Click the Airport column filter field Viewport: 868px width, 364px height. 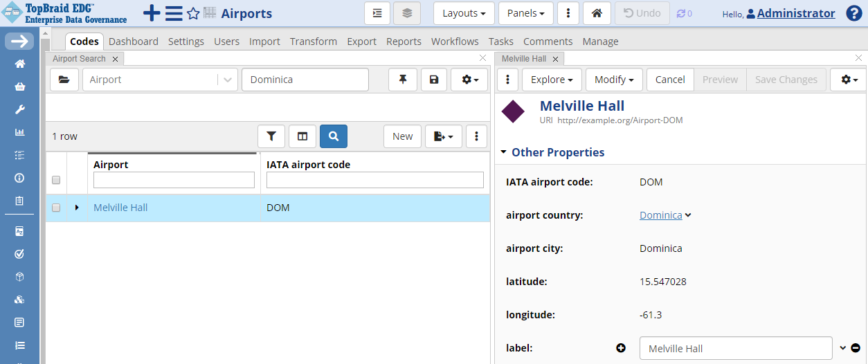pyautogui.click(x=174, y=181)
